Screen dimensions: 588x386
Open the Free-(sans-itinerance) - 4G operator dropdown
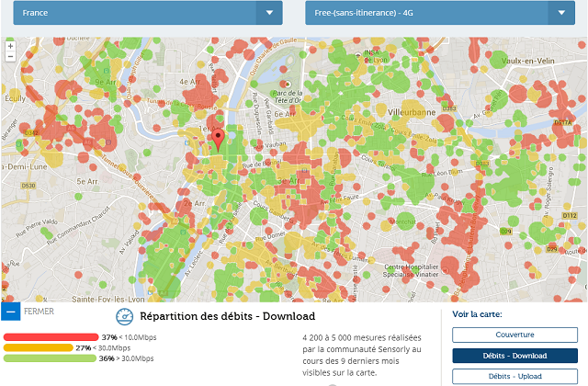point(440,13)
